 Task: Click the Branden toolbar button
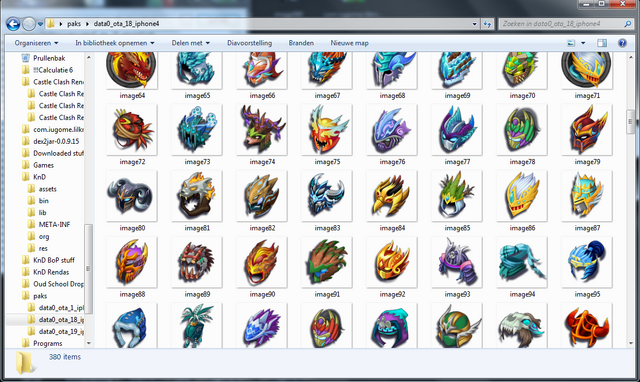tap(301, 43)
